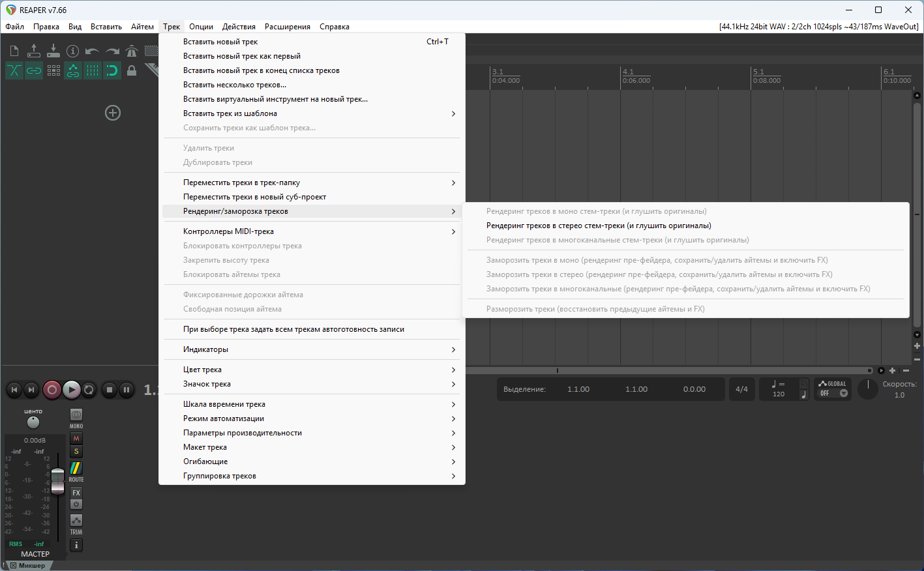Toggle the metronome icon
This screenshot has width=924, height=571.
click(132, 51)
